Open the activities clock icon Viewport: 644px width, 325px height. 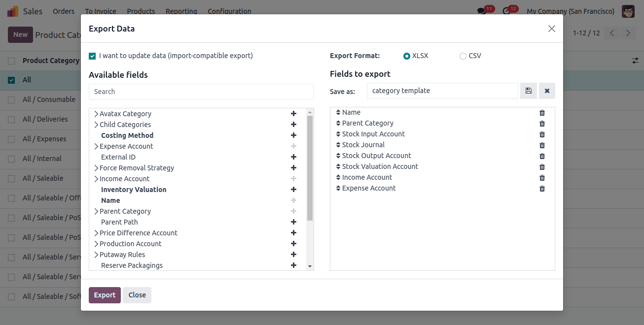tap(506, 11)
